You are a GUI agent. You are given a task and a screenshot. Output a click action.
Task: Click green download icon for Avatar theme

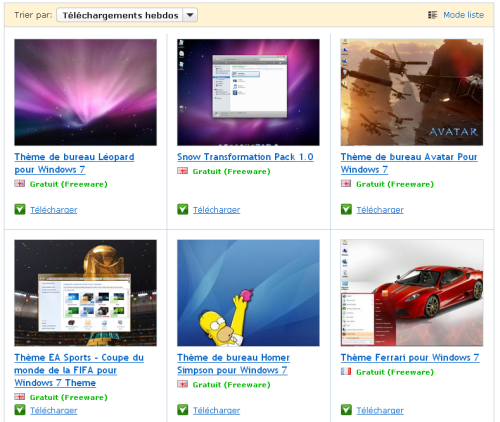coord(346,209)
